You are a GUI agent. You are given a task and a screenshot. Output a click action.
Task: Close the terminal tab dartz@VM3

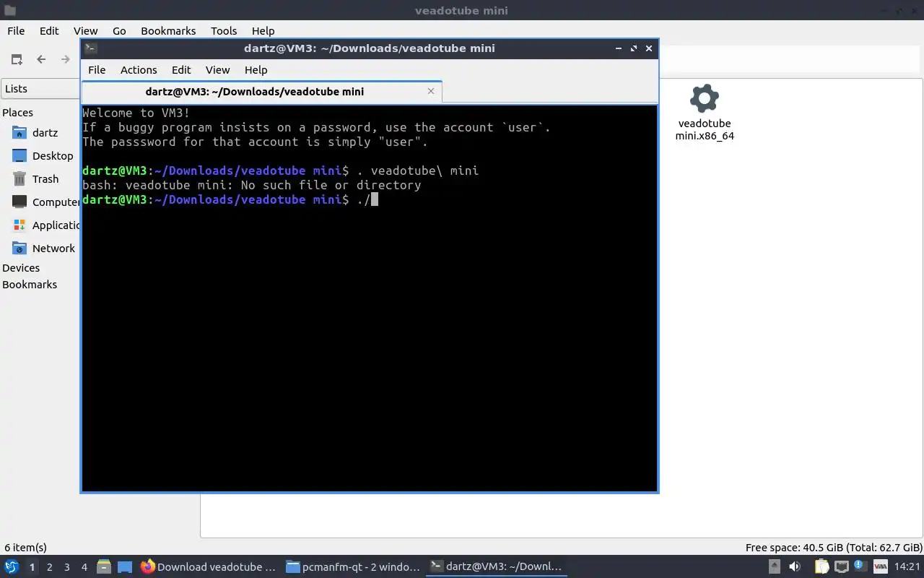pos(431,91)
